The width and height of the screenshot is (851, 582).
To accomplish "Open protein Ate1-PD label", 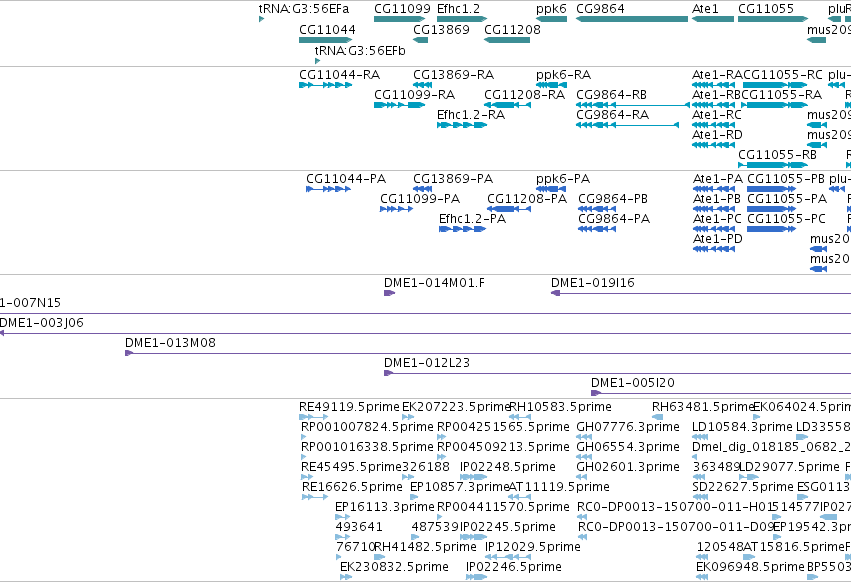I will (717, 239).
